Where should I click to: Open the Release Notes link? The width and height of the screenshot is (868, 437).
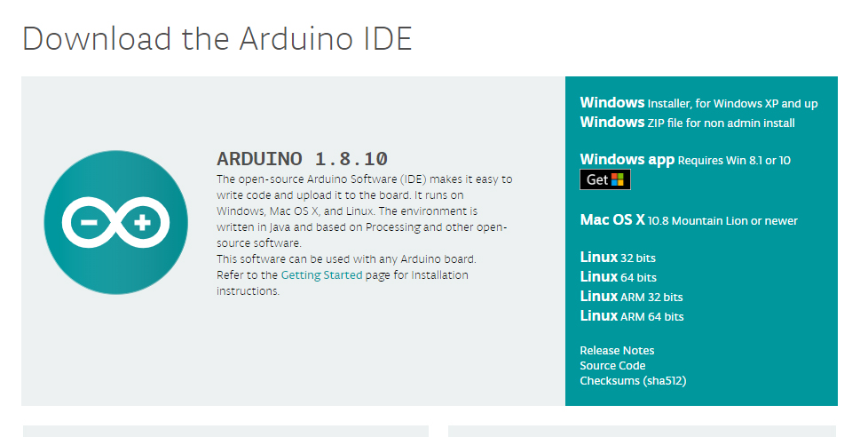(x=617, y=350)
